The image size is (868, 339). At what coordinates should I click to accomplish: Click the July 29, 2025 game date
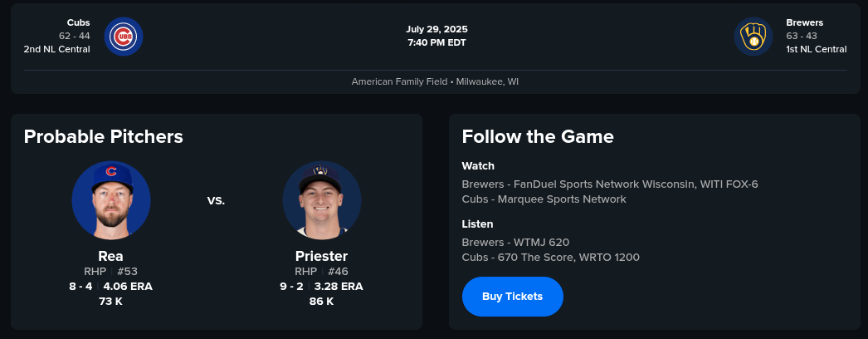(436, 29)
